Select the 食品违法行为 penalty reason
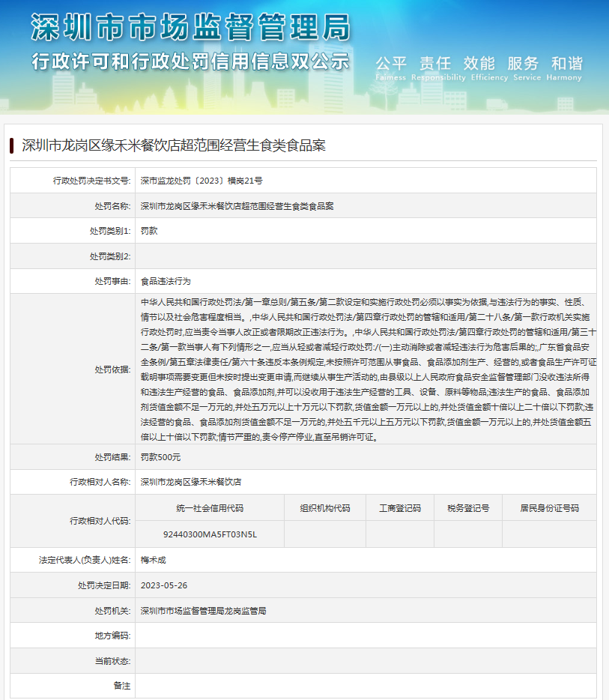609x700 pixels. click(x=166, y=281)
